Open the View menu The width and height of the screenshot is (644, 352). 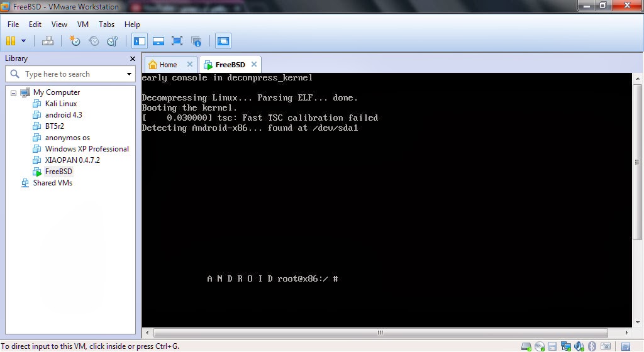(x=59, y=25)
